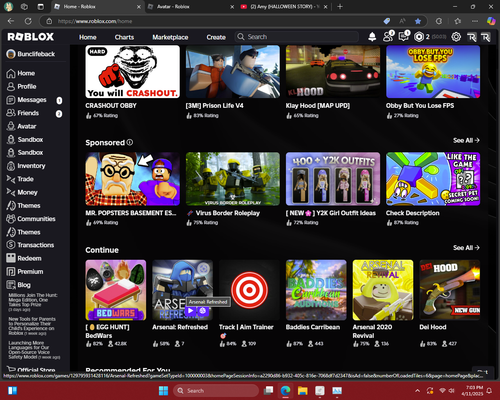
Task: Expand See All for Sponsored section
Action: point(466,140)
